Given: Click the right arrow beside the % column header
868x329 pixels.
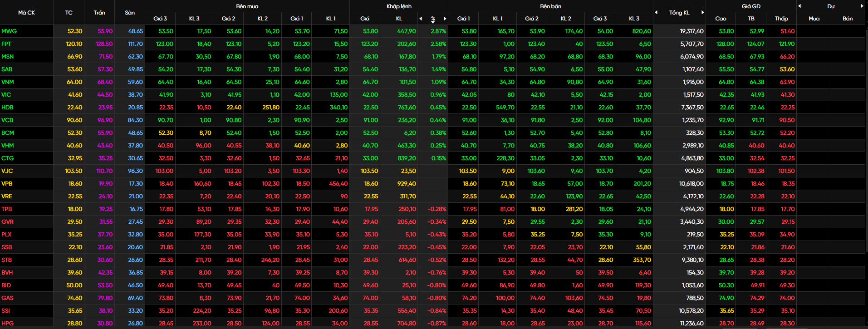Looking at the screenshot, I should pos(445,19).
